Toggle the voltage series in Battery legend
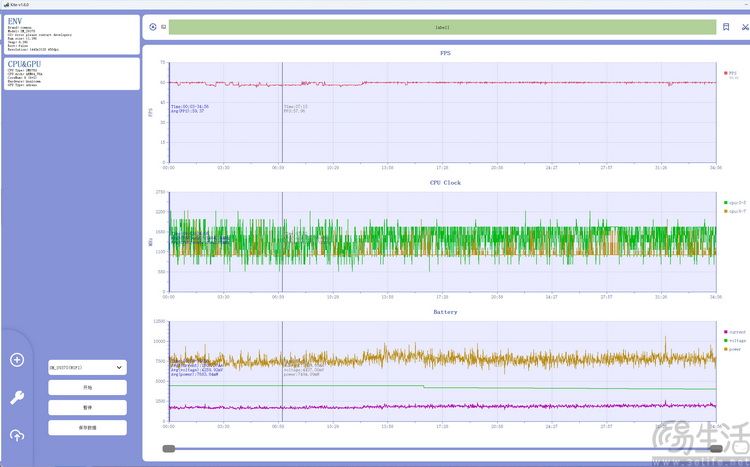 click(x=735, y=341)
